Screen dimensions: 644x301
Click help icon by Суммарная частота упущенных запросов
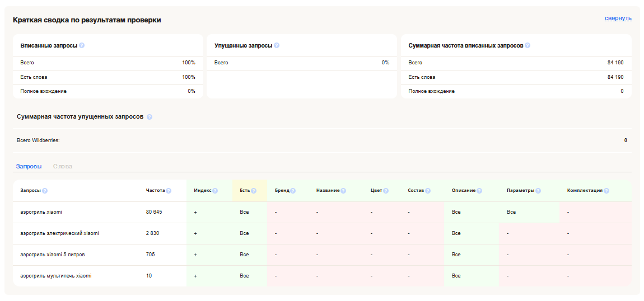150,117
